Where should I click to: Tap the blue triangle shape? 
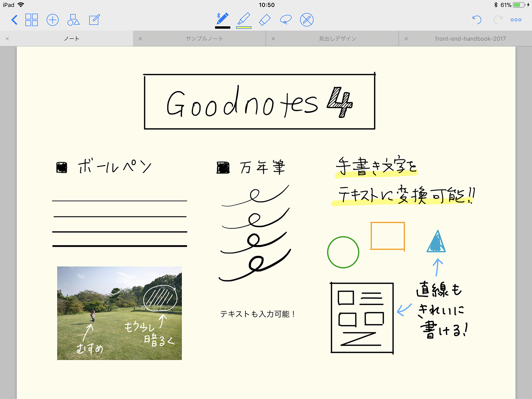tap(436, 241)
